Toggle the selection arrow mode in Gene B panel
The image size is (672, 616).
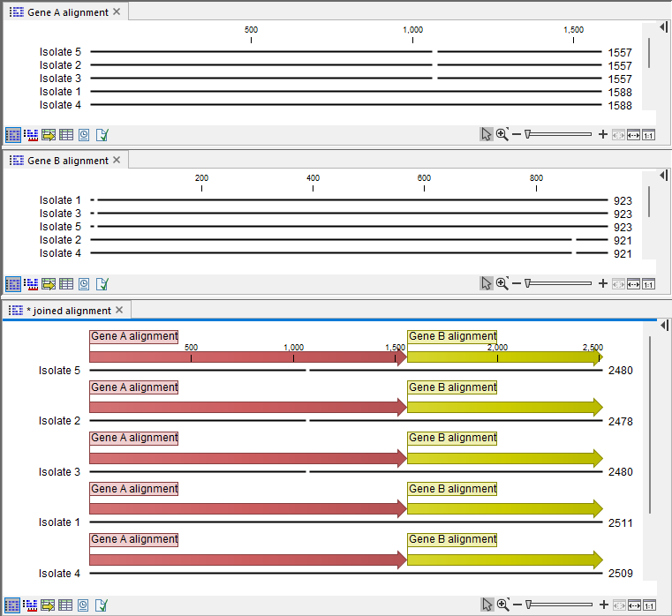pos(487,284)
